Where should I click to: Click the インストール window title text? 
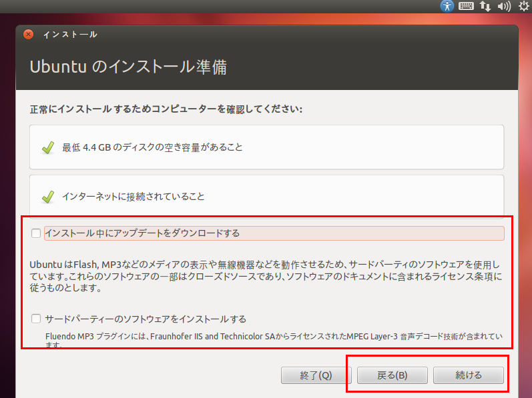(70, 35)
